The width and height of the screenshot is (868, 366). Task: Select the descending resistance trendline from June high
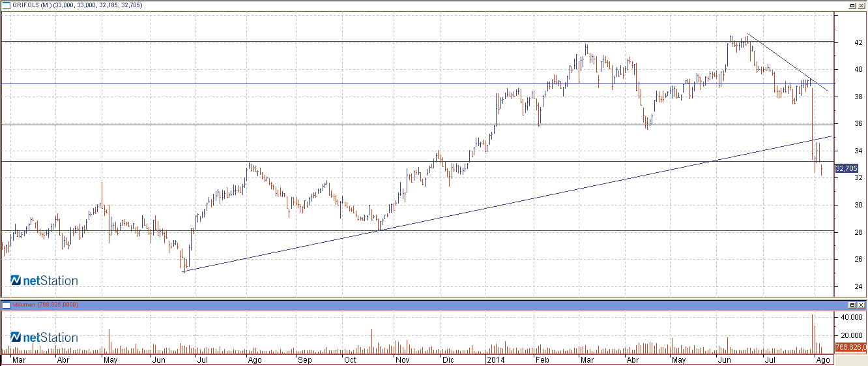pos(787,62)
